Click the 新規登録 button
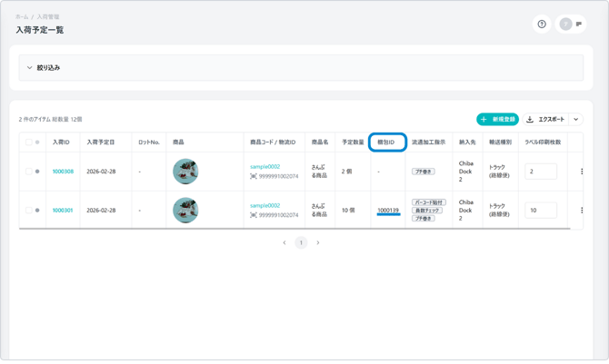The height and width of the screenshot is (364, 609). (497, 120)
